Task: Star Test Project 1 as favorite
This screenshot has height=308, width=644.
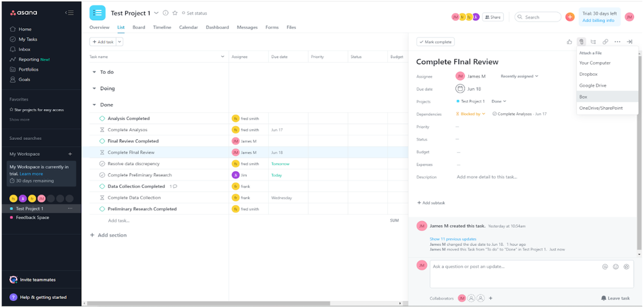Action: [175, 13]
